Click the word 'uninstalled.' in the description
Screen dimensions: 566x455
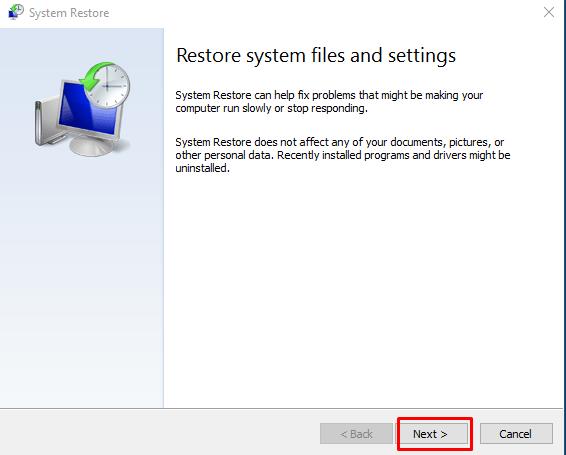point(203,168)
